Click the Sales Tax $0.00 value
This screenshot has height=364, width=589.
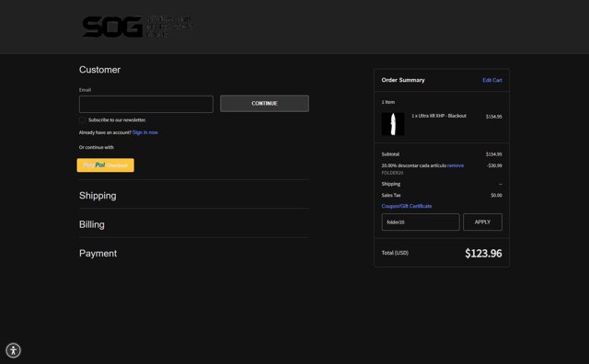pyautogui.click(x=496, y=195)
